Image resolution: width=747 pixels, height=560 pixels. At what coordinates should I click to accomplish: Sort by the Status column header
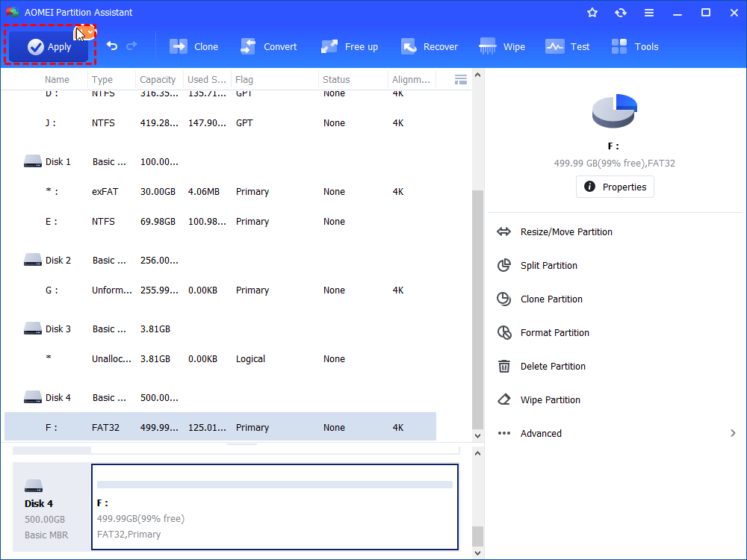point(336,80)
